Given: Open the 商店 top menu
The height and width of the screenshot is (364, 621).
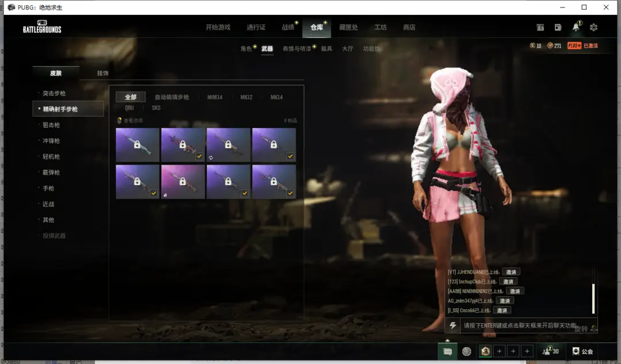Looking at the screenshot, I should (409, 28).
